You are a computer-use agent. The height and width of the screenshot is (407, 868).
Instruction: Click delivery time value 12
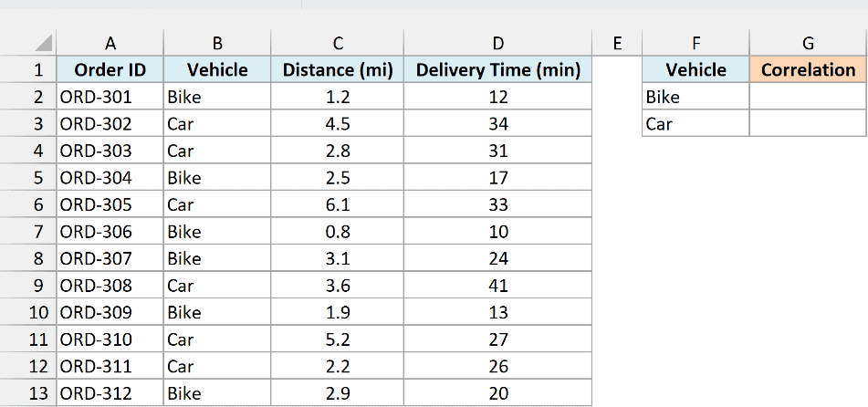coord(498,97)
